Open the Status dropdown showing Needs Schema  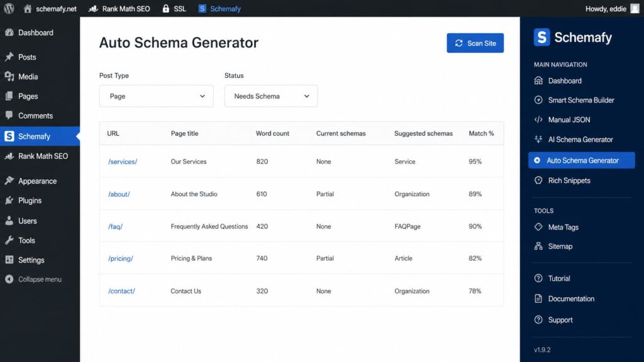271,96
